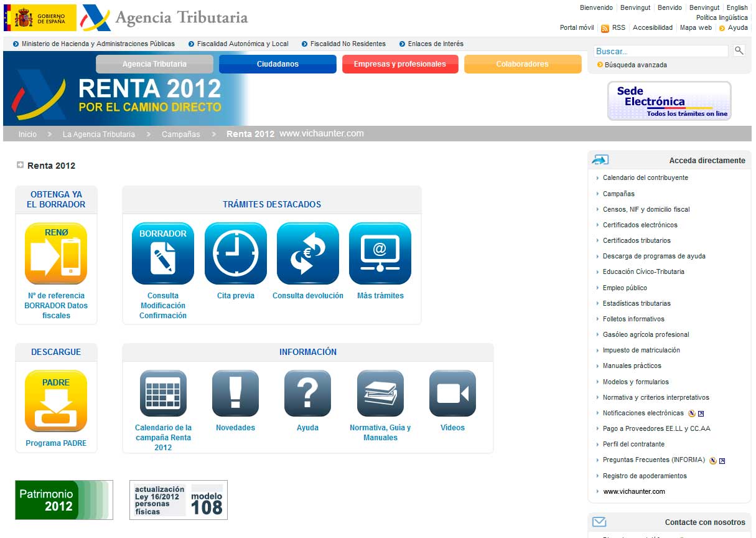Open Certificados electrónicos link

pos(640,225)
